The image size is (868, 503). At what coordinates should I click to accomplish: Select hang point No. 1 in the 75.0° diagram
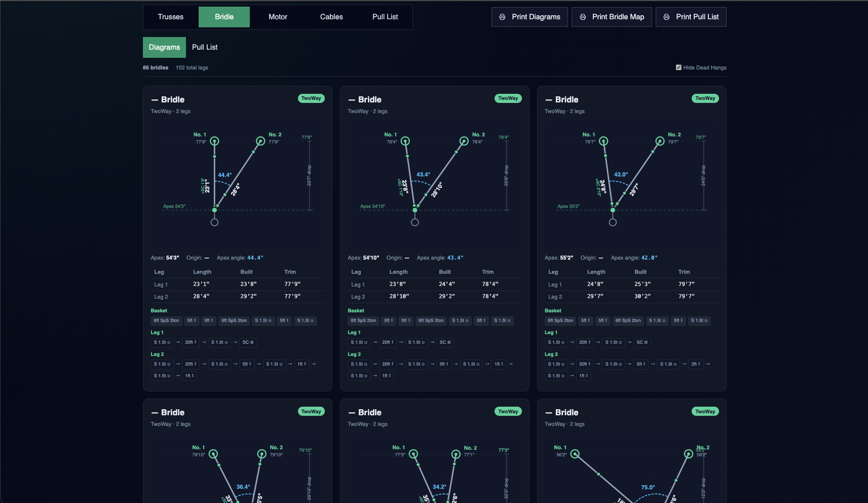point(575,454)
